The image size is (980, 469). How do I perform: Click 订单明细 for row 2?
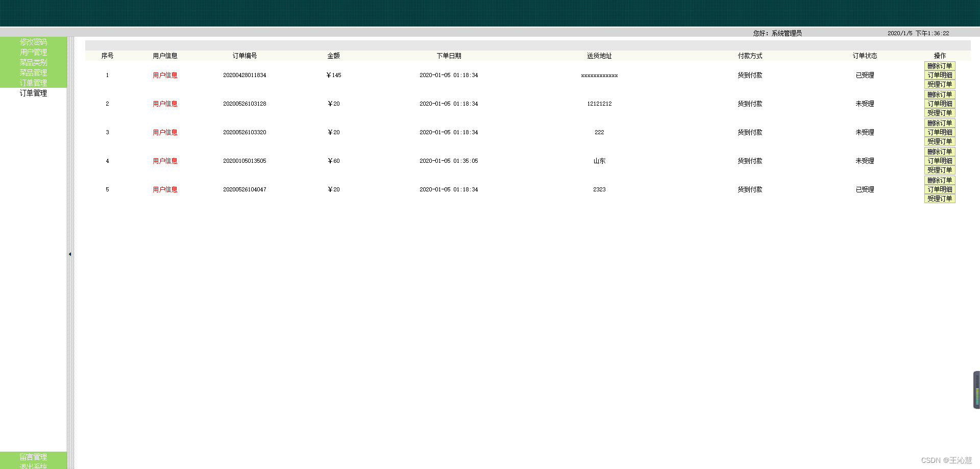tap(940, 104)
